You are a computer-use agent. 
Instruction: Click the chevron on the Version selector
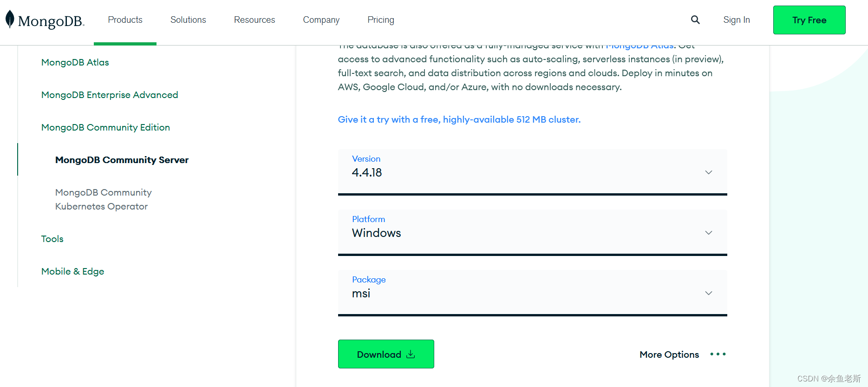point(708,172)
